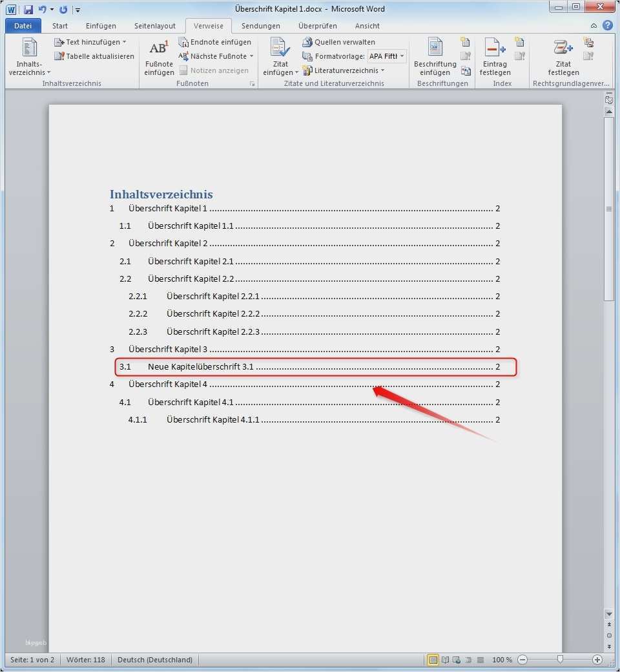Open the Fußnoten dialog launcher
The height and width of the screenshot is (672, 620).
(253, 83)
